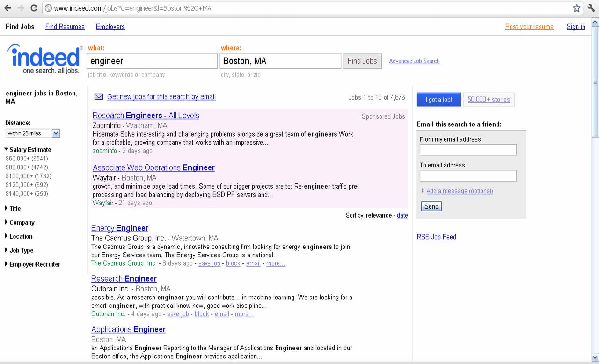Expand the Employer/Recruiter filter
This screenshot has width=599, height=364.
pyautogui.click(x=32, y=264)
